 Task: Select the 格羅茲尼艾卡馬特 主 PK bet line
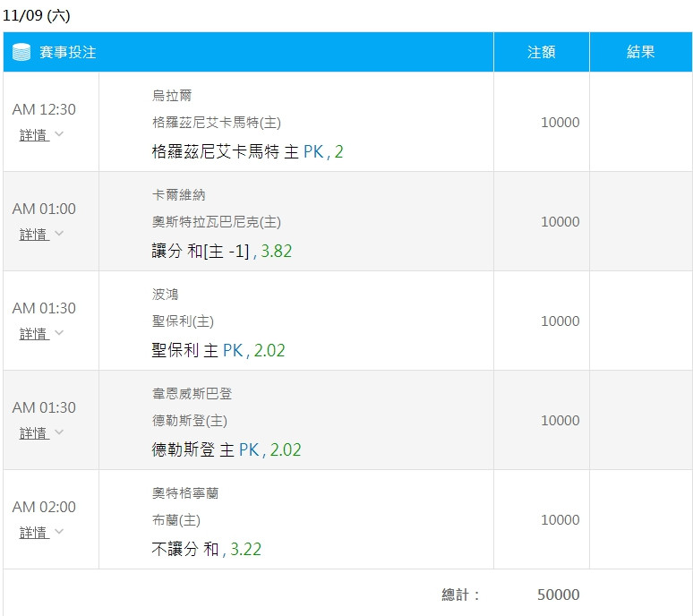click(x=247, y=151)
